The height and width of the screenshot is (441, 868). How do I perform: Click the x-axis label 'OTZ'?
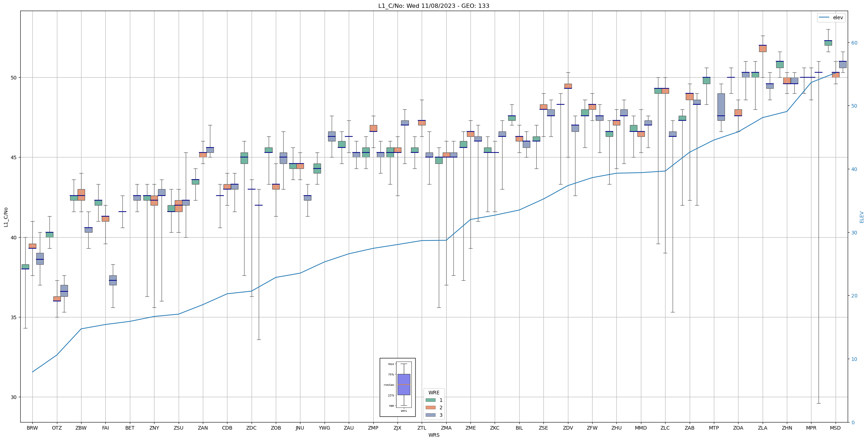click(x=57, y=428)
